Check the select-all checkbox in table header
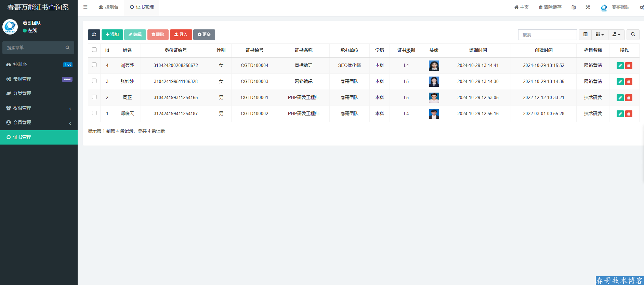This screenshot has width=644, height=285. pos(94,50)
